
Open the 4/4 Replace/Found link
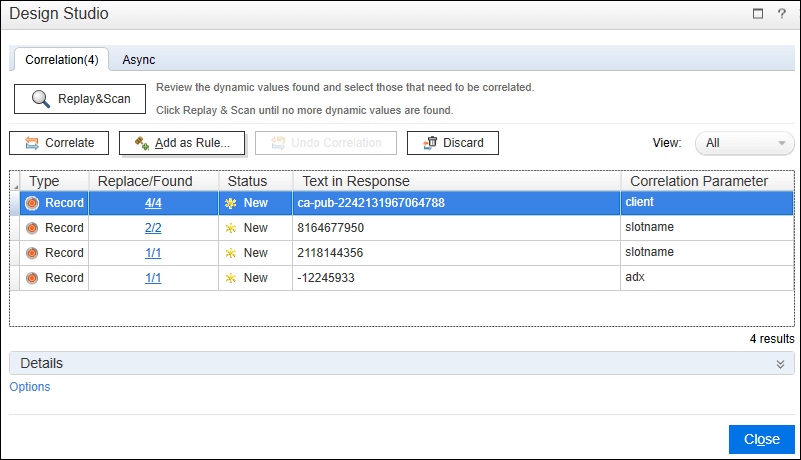coord(153,202)
